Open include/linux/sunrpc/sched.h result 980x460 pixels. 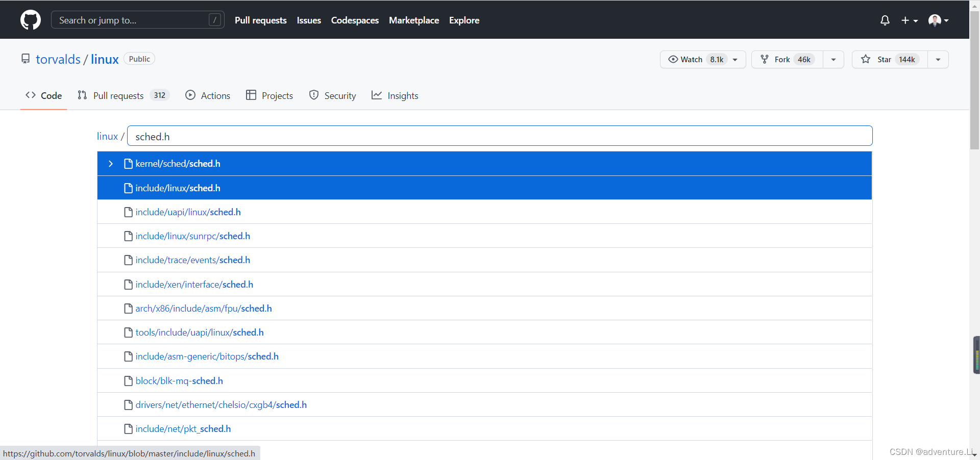click(484, 236)
